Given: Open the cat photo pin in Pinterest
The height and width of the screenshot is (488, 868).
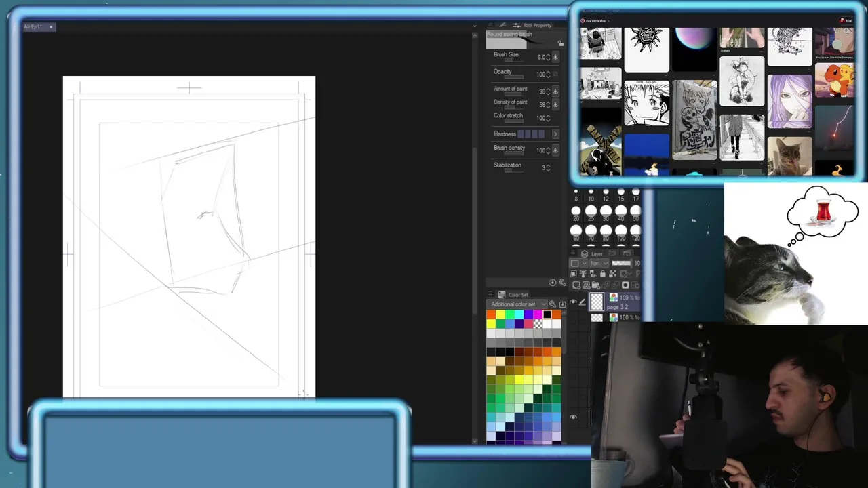Looking at the screenshot, I should click(790, 155).
